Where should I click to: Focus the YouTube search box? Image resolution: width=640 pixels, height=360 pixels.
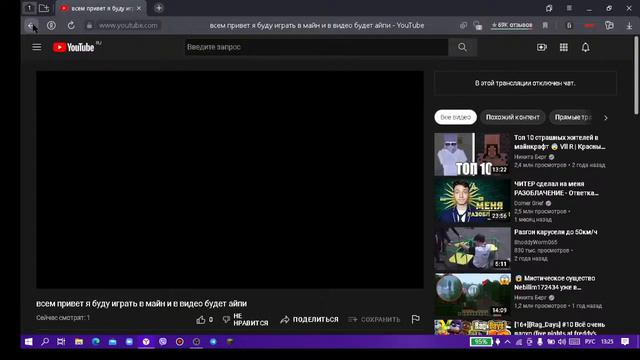point(316,47)
